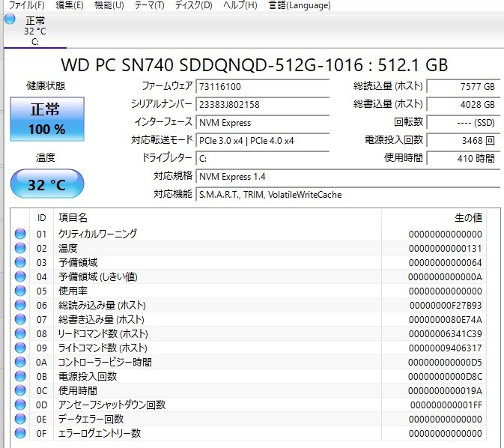Click the ファームウェア value field 73116100

(262, 86)
